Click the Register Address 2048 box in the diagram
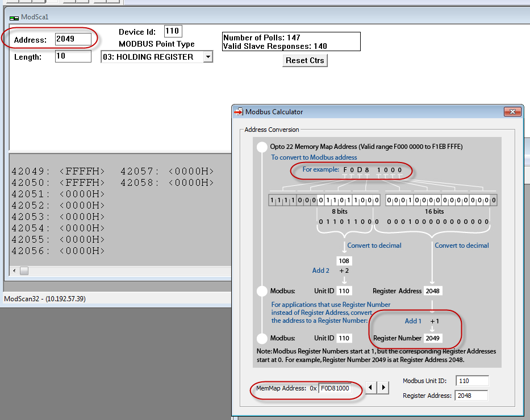 [x=433, y=291]
